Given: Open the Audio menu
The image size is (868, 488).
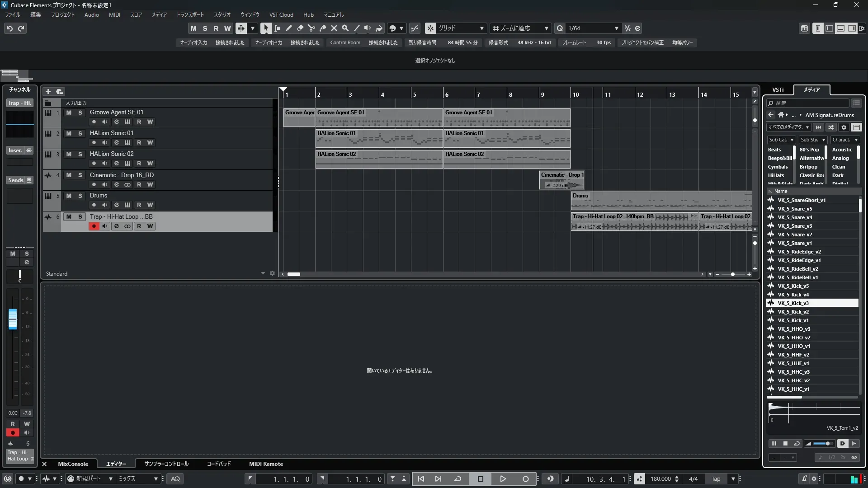Looking at the screenshot, I should click(x=91, y=15).
